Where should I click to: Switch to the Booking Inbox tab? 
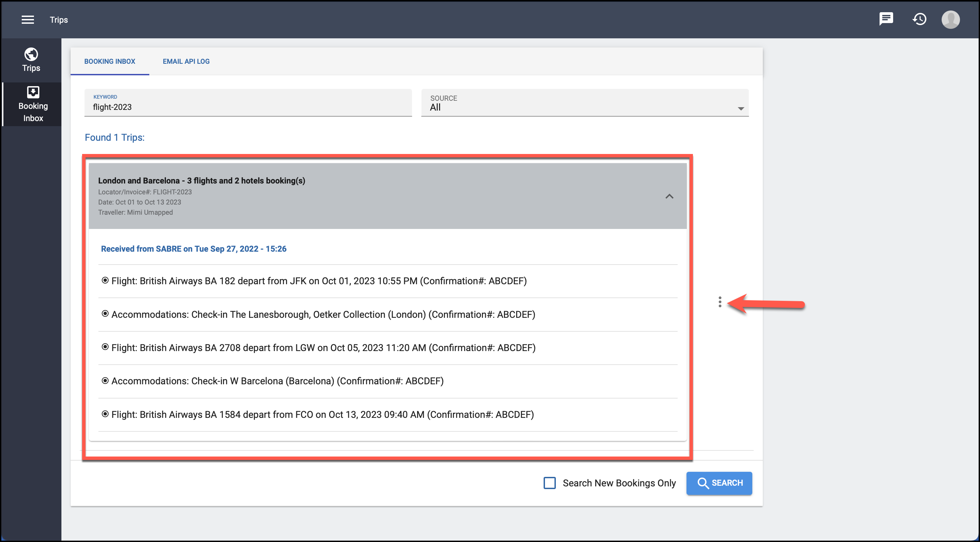pos(110,61)
